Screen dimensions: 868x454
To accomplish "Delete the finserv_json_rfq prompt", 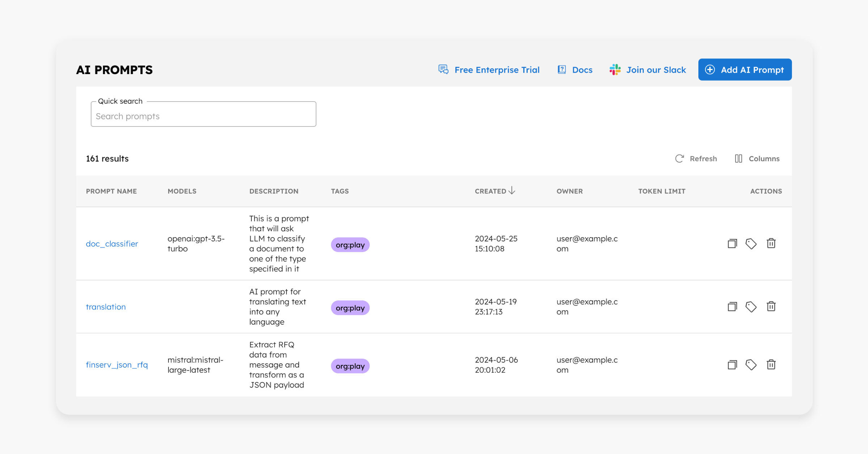I will 771,365.
